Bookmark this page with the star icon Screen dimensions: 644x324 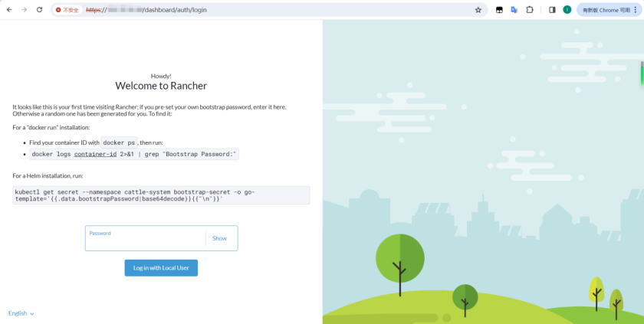tap(478, 10)
